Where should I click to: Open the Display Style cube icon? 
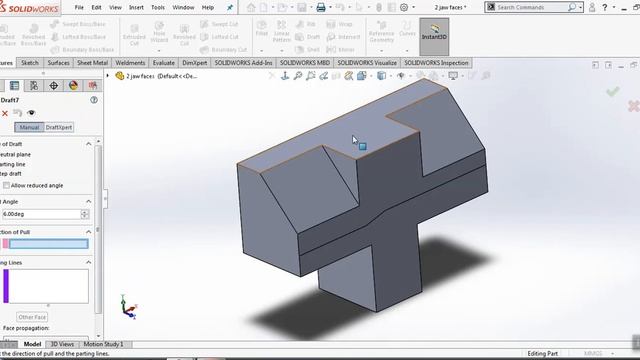pyautogui.click(x=381, y=76)
